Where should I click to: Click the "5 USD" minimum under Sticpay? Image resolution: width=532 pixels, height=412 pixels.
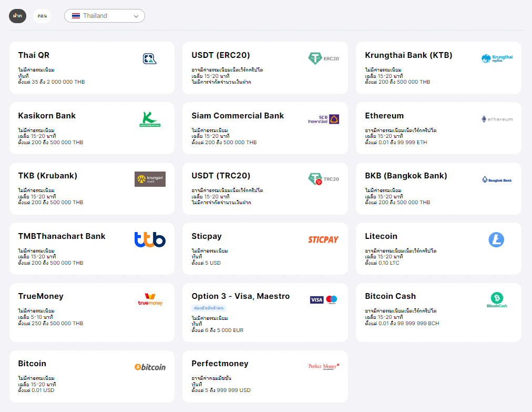(x=213, y=263)
